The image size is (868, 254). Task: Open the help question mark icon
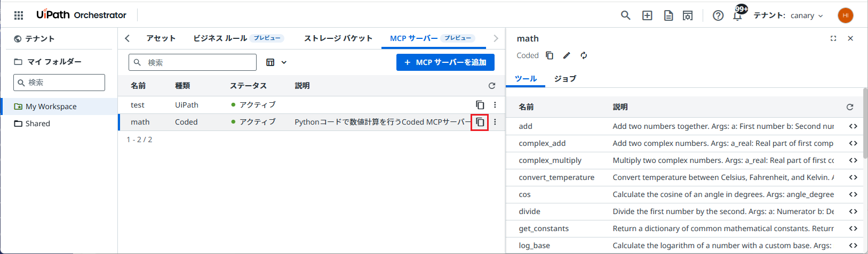click(x=718, y=15)
